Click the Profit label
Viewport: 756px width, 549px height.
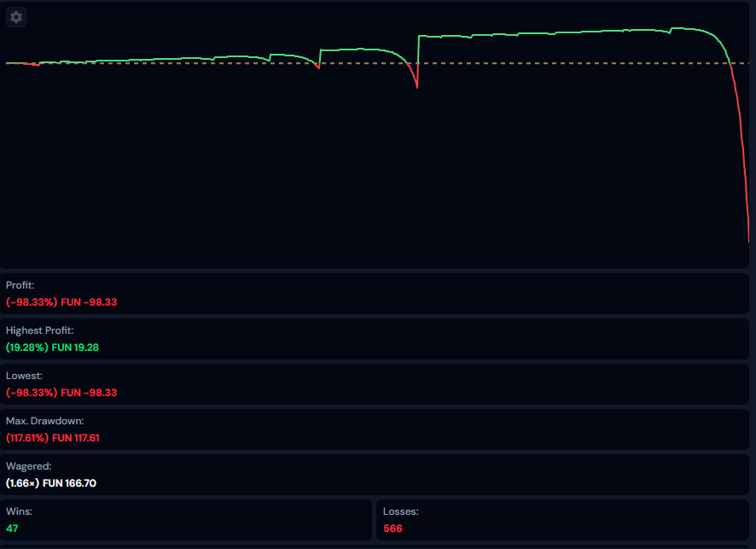coord(20,285)
